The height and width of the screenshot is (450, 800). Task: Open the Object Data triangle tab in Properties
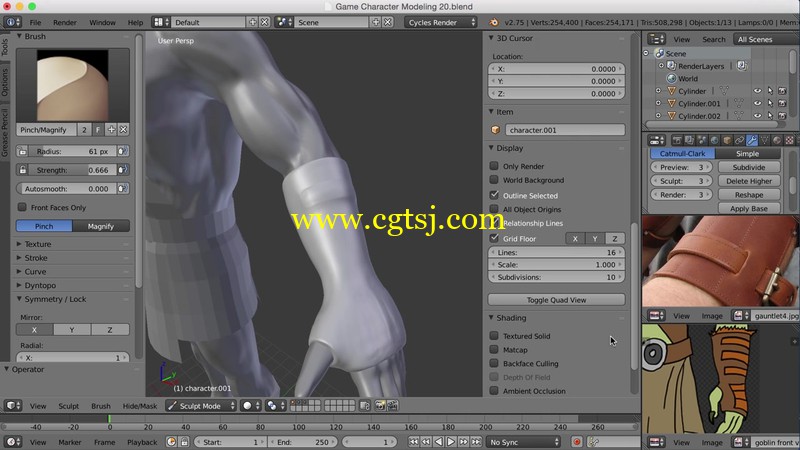point(764,140)
